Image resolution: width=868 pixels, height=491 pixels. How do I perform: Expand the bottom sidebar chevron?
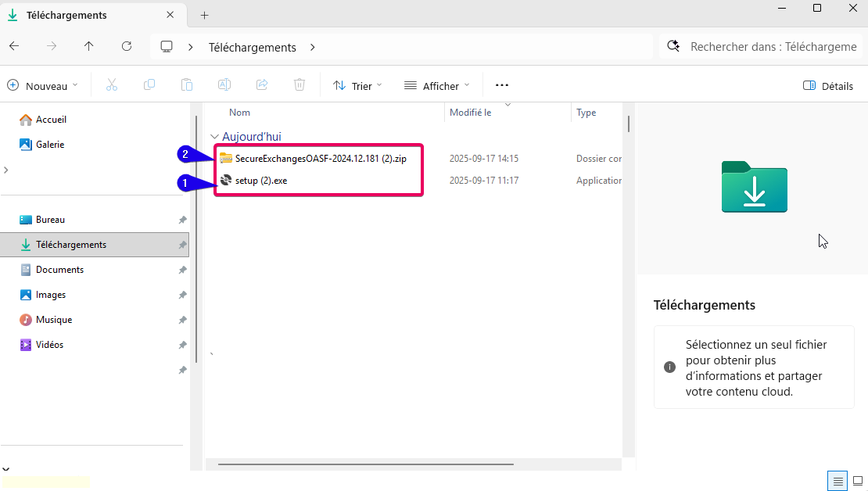[x=6, y=469]
